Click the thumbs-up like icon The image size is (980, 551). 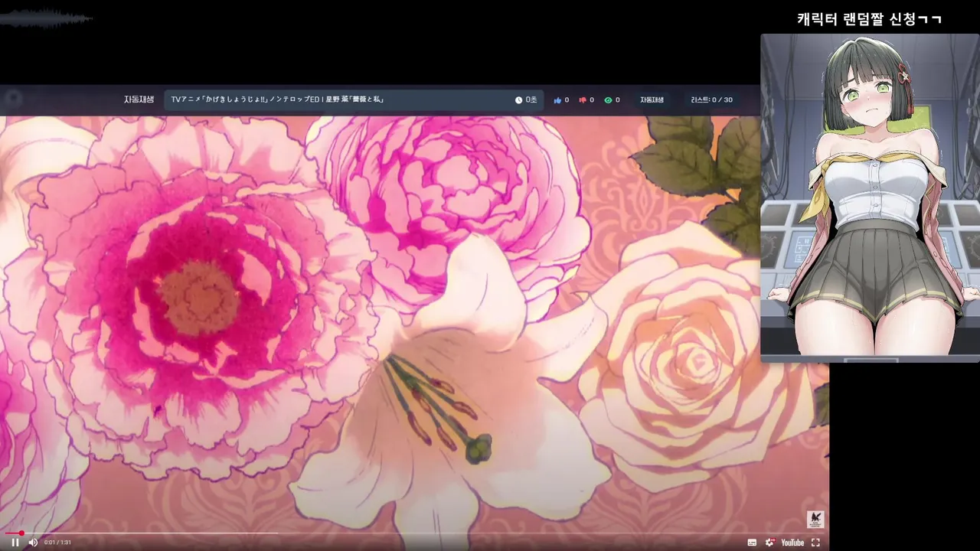[557, 100]
